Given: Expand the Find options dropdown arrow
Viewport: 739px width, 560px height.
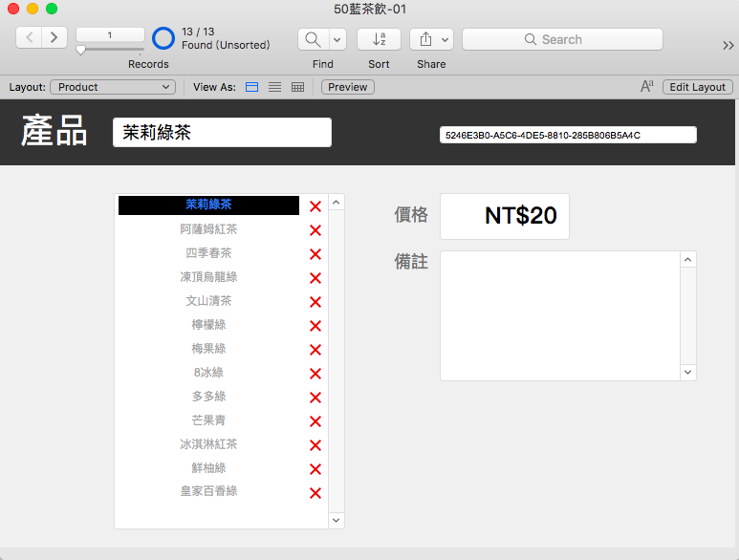Looking at the screenshot, I should point(337,39).
